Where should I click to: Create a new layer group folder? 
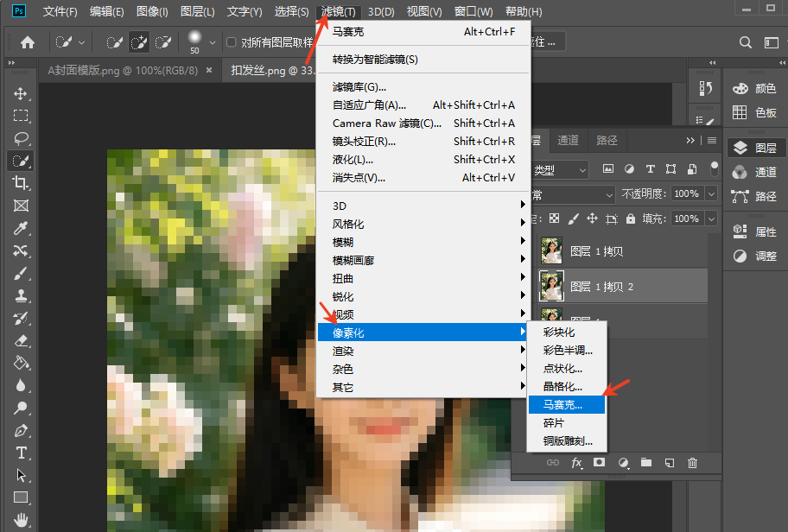pyautogui.click(x=646, y=462)
